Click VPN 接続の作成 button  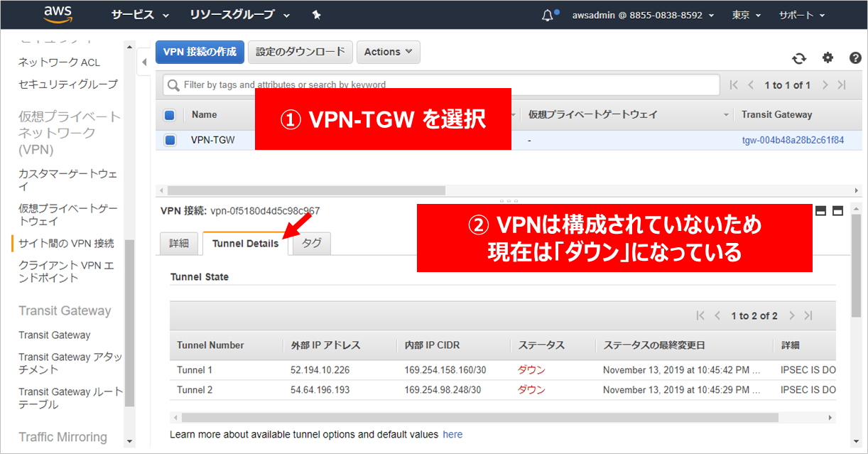pyautogui.click(x=200, y=52)
